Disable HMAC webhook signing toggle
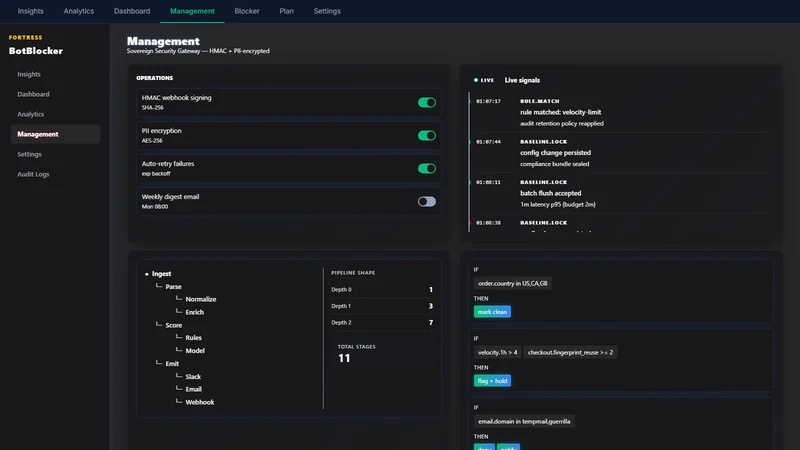Screen dimensions: 800x450 [x=427, y=103]
